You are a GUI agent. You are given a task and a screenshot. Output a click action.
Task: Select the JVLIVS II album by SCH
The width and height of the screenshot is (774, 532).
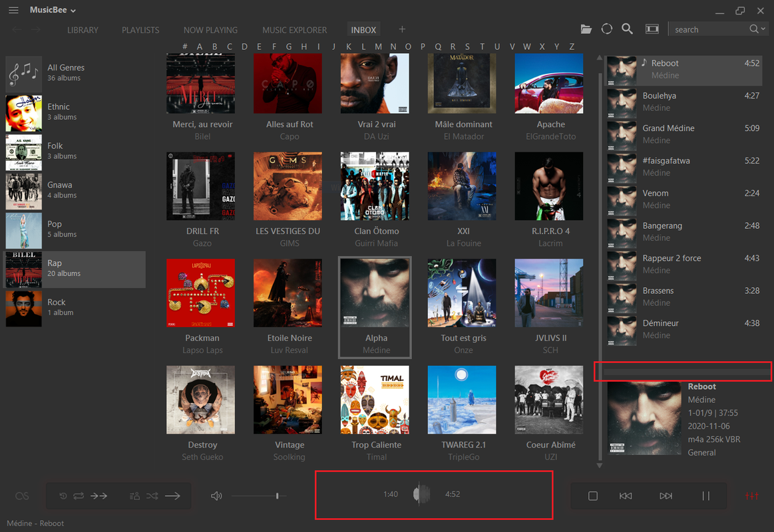[x=549, y=293]
